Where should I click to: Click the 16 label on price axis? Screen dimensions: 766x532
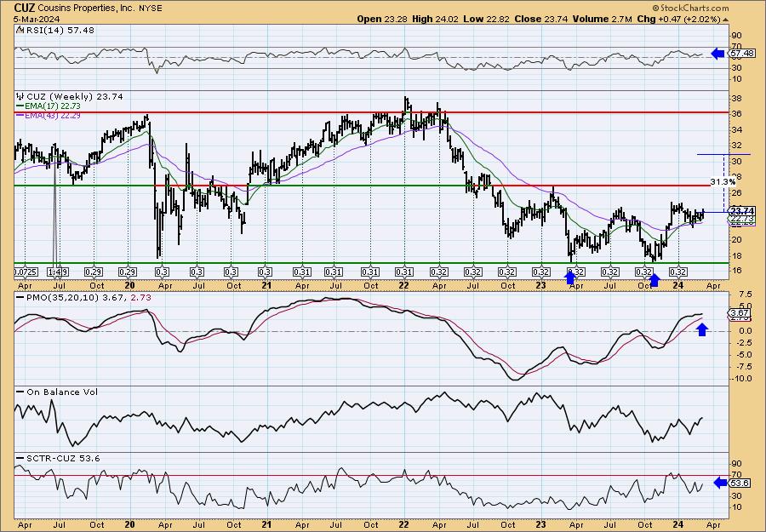[736, 270]
